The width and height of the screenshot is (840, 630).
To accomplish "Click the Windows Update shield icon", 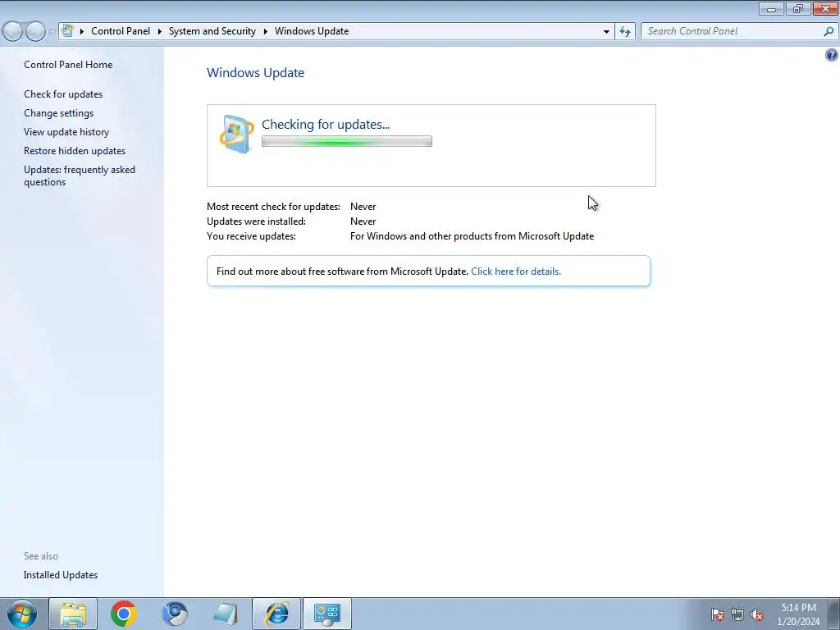I will 236,134.
